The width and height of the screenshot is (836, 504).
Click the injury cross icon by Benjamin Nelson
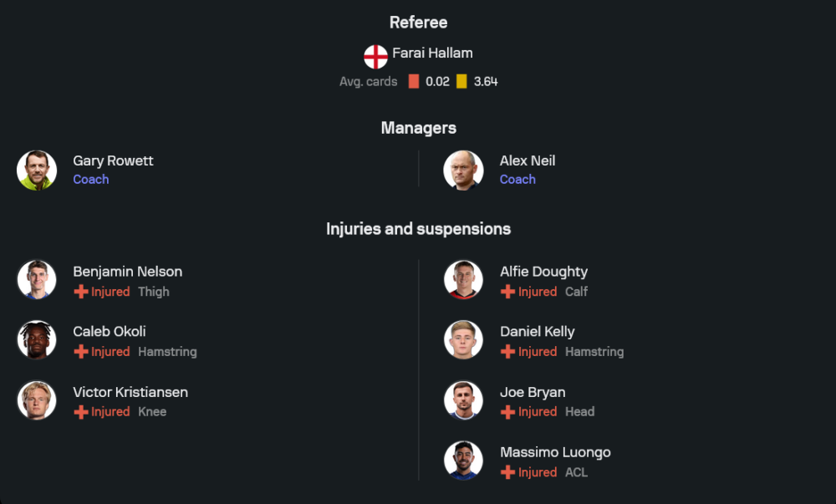pos(81,292)
